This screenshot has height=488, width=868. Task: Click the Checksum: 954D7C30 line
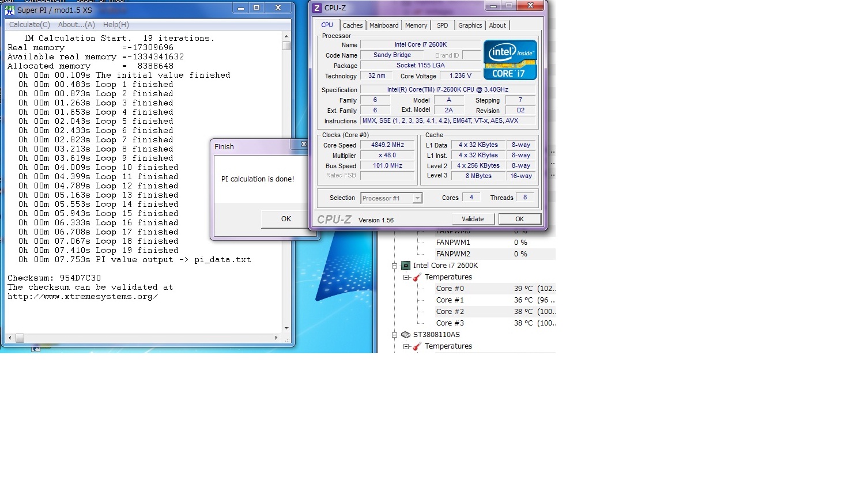(x=54, y=278)
